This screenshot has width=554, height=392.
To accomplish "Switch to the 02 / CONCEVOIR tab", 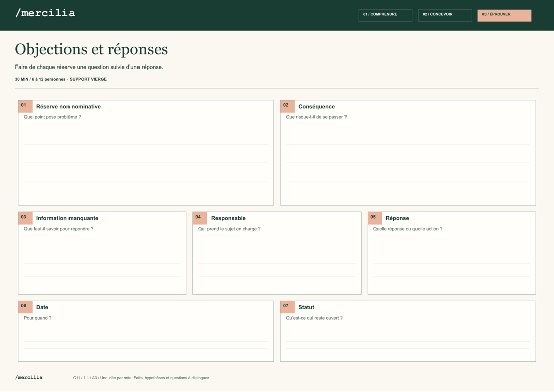I will [x=445, y=15].
